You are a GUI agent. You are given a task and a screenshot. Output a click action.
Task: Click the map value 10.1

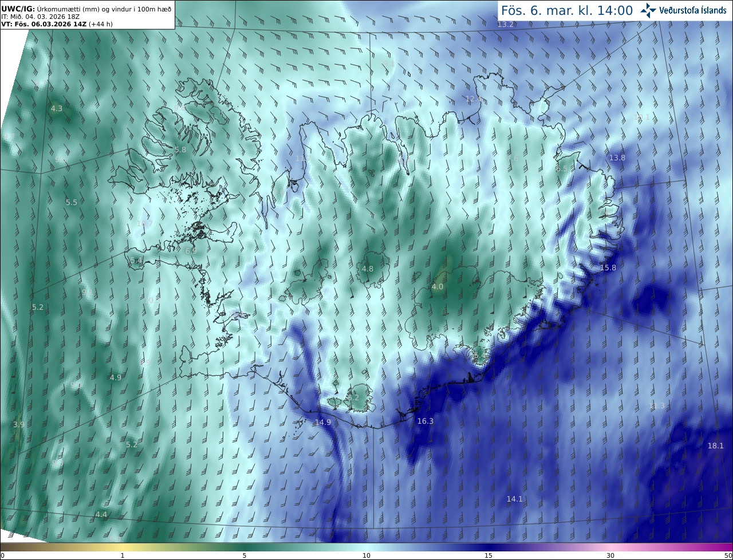(x=642, y=117)
